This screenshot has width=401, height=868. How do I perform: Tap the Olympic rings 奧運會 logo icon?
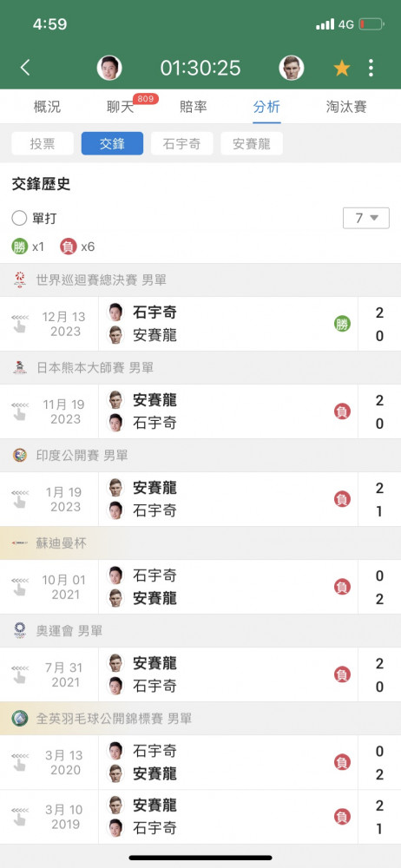point(19,630)
